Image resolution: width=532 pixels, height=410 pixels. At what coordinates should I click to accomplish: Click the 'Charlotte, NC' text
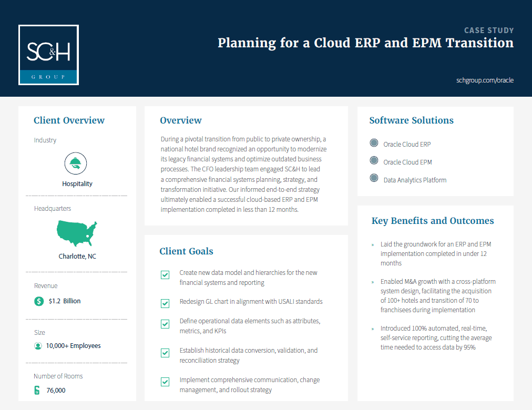pyautogui.click(x=77, y=257)
